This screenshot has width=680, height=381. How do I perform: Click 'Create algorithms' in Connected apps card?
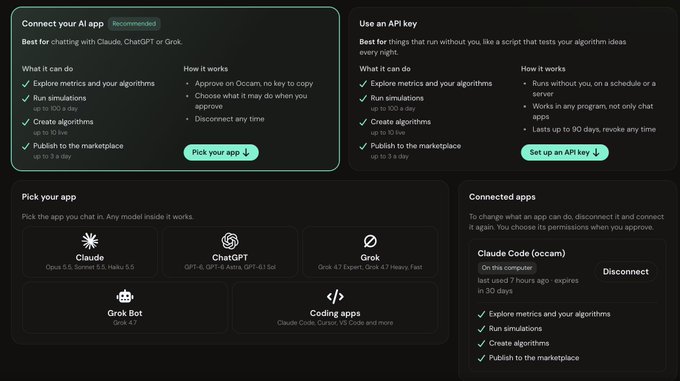pos(519,343)
